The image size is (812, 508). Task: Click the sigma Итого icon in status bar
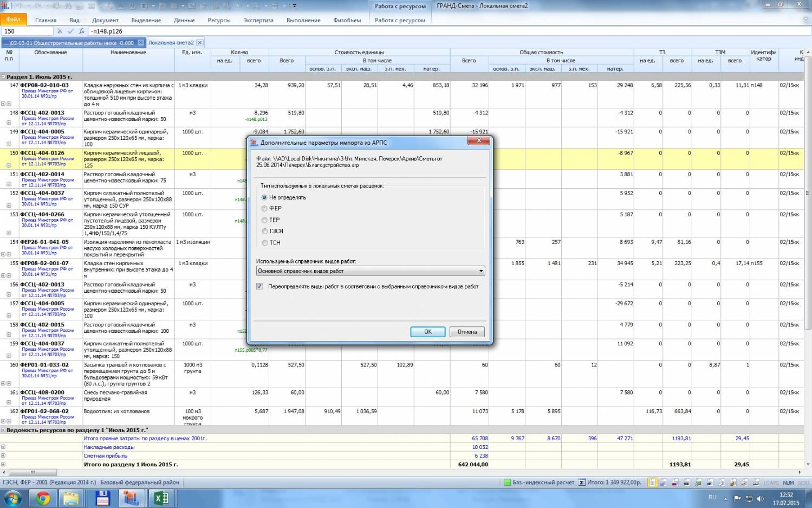(x=582, y=483)
